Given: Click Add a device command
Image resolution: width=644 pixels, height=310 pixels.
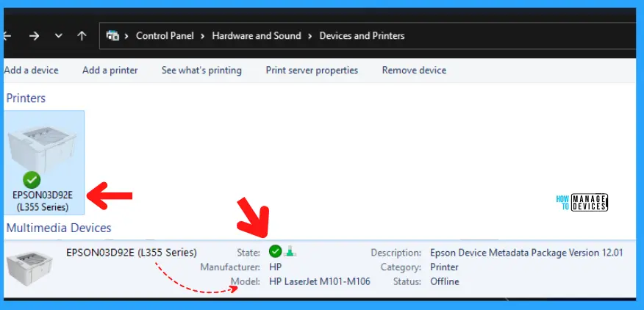Looking at the screenshot, I should pyautogui.click(x=31, y=71).
